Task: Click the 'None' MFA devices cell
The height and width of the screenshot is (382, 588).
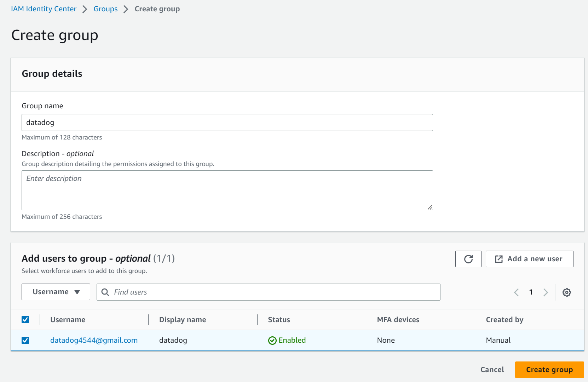Action: click(x=386, y=340)
